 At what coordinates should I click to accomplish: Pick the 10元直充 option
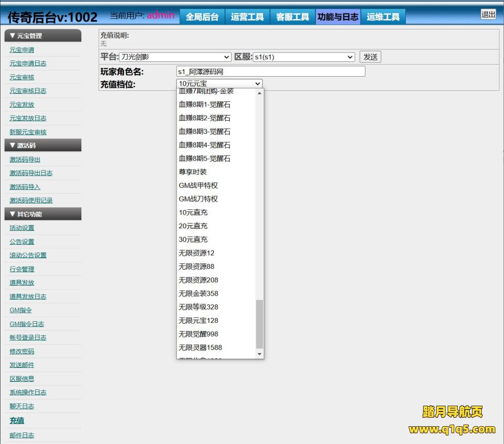[193, 213]
